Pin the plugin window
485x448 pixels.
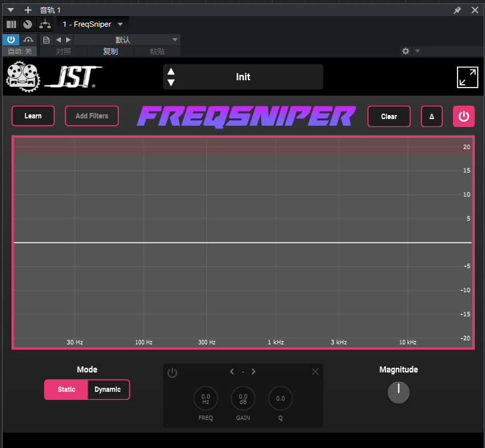coord(457,10)
